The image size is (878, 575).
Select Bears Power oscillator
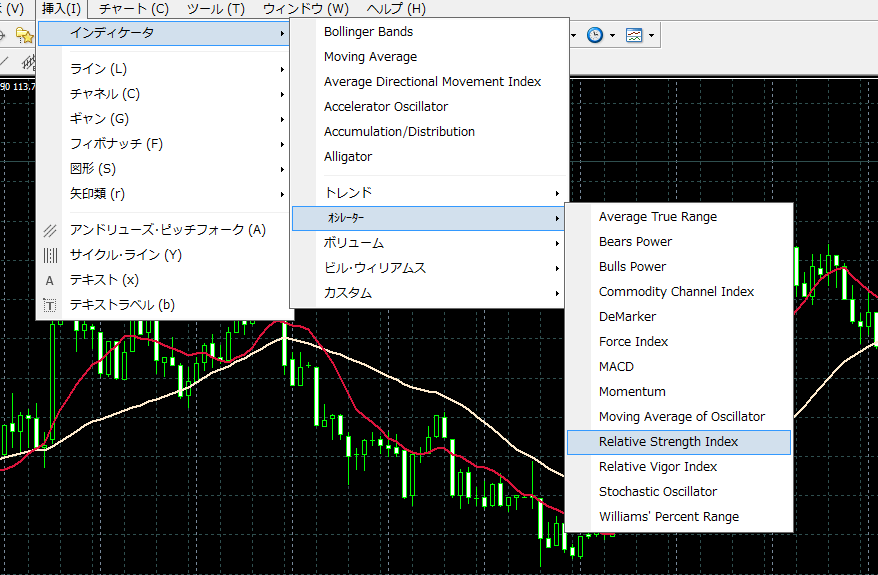coord(679,242)
